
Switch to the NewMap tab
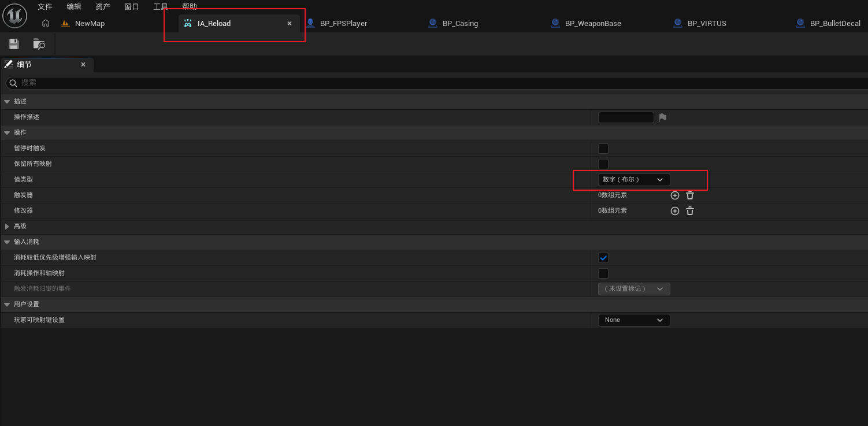[x=90, y=24]
